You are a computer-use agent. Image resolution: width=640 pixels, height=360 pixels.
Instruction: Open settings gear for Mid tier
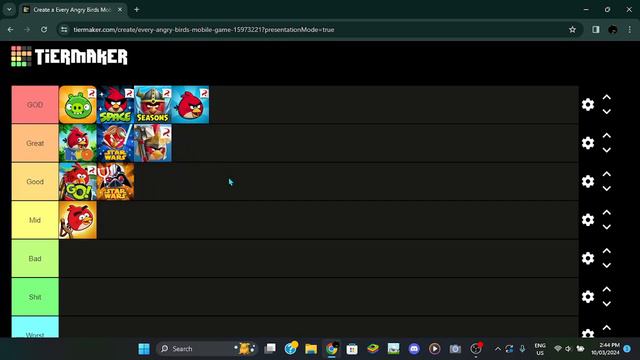click(588, 220)
